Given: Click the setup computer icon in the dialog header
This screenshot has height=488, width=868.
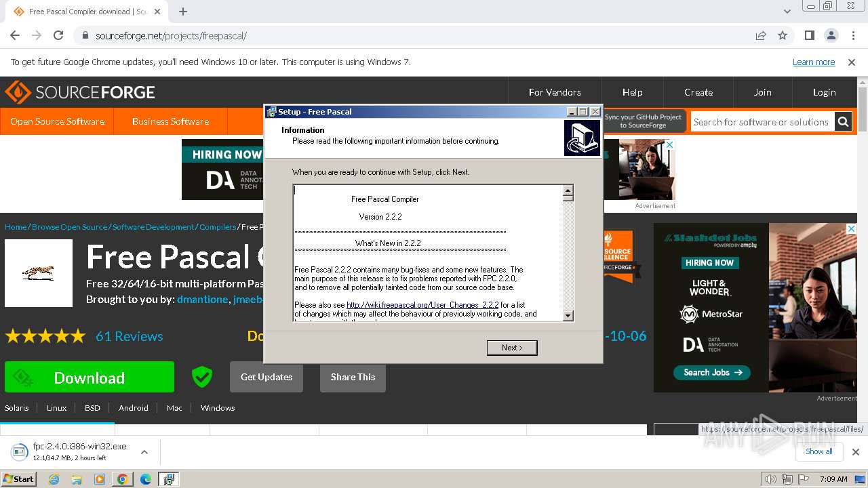Looking at the screenshot, I should [582, 138].
